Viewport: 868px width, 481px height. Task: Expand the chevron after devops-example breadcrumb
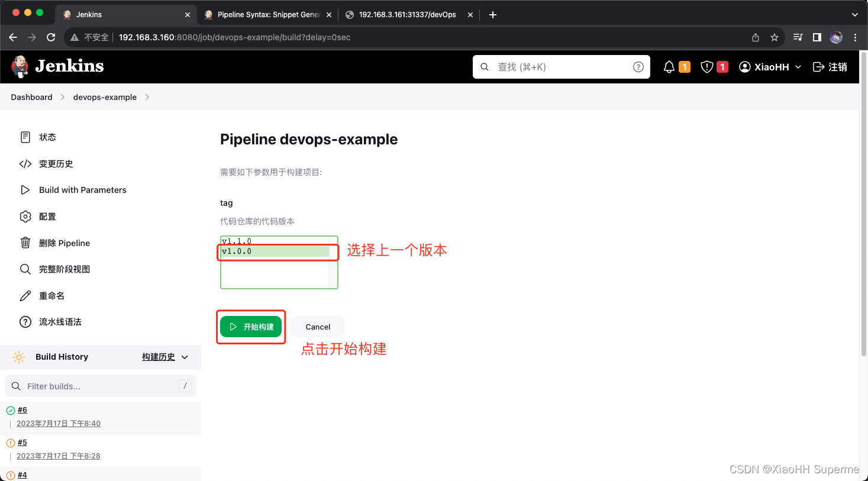[147, 97]
